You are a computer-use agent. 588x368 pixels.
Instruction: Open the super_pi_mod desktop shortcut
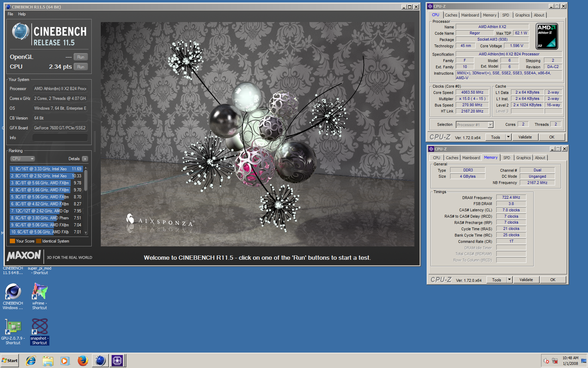click(40, 270)
